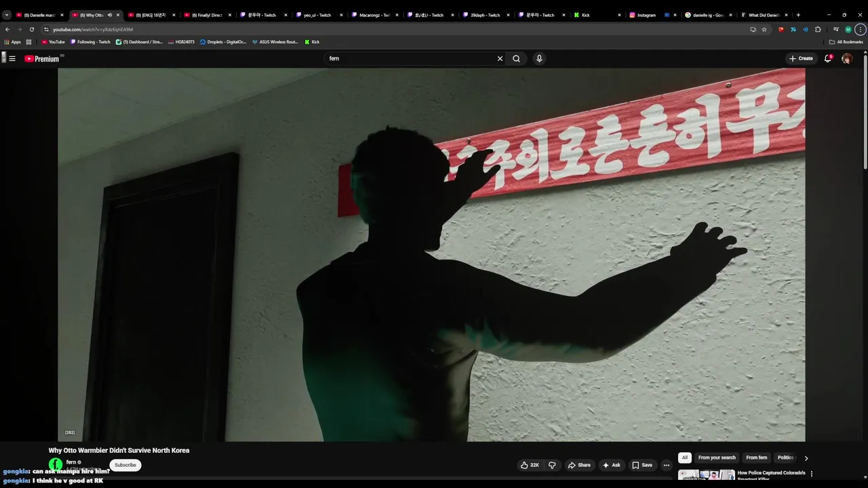
Task: Open more actions three-dot menu under video
Action: tap(666, 465)
